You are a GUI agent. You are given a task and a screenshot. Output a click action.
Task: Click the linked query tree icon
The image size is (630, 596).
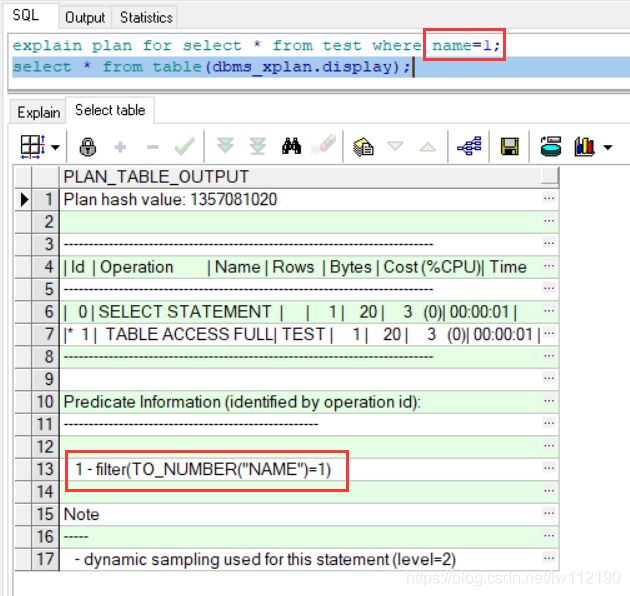click(x=469, y=146)
